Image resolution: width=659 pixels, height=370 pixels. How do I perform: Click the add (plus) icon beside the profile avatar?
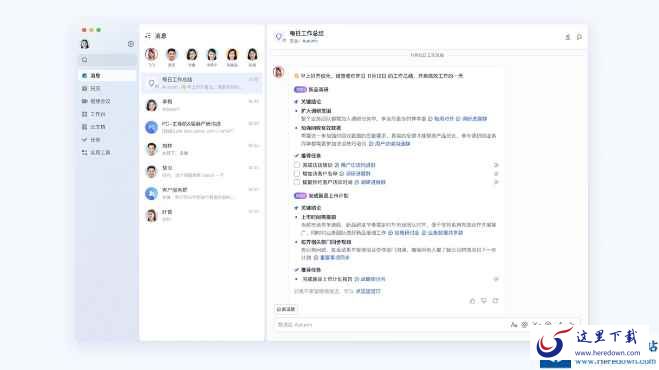click(x=131, y=44)
